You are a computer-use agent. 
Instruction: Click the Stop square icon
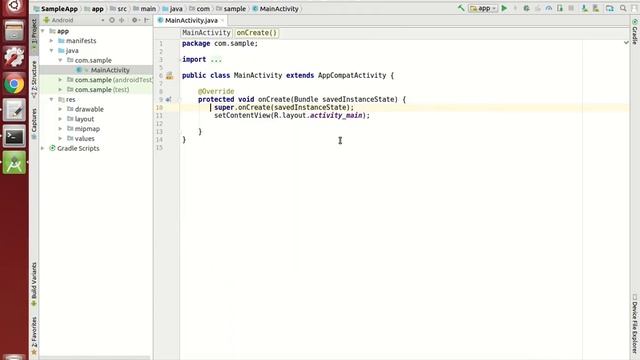(x=571, y=8)
